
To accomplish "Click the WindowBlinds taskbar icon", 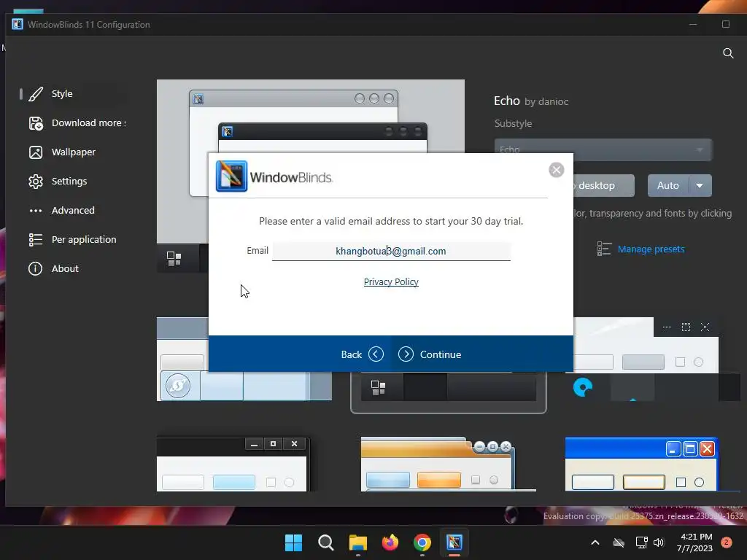I will pos(454,542).
